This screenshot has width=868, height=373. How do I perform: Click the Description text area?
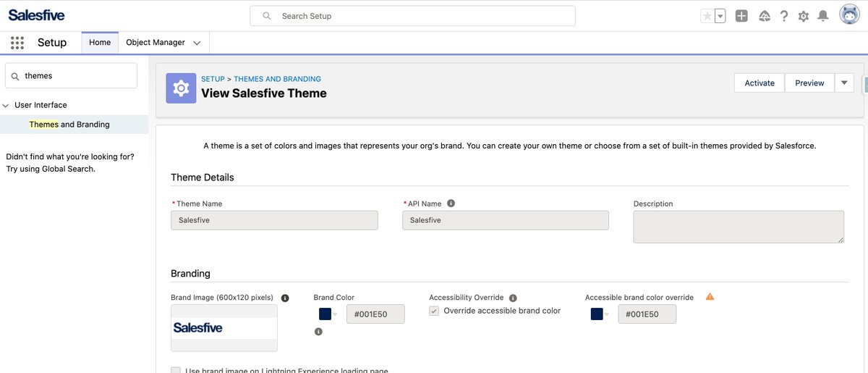pyautogui.click(x=739, y=227)
